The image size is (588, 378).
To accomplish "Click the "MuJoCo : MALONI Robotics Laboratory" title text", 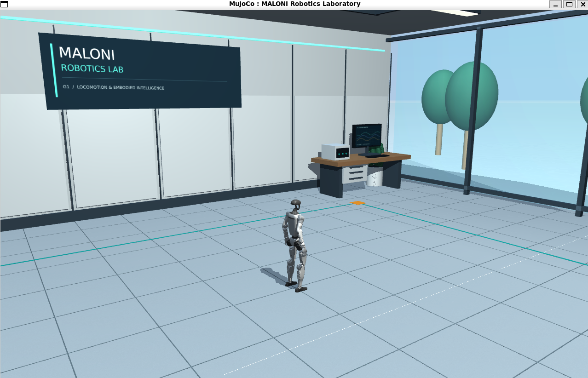I will pos(294,4).
